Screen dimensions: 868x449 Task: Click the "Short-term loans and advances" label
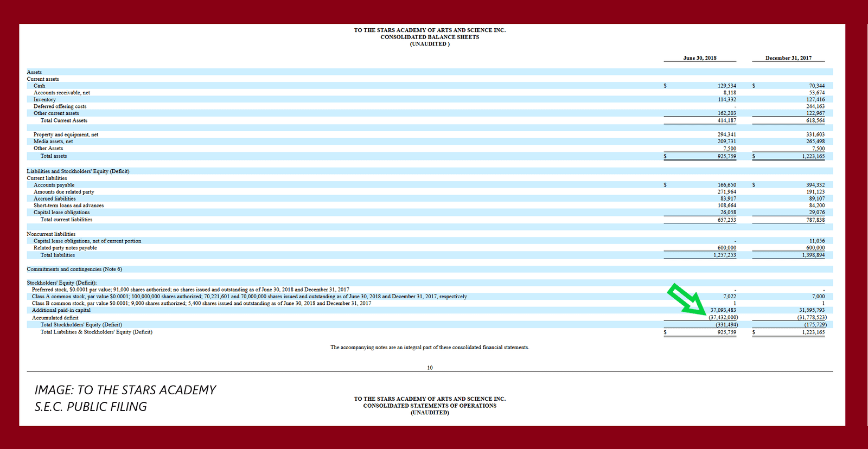68,206
